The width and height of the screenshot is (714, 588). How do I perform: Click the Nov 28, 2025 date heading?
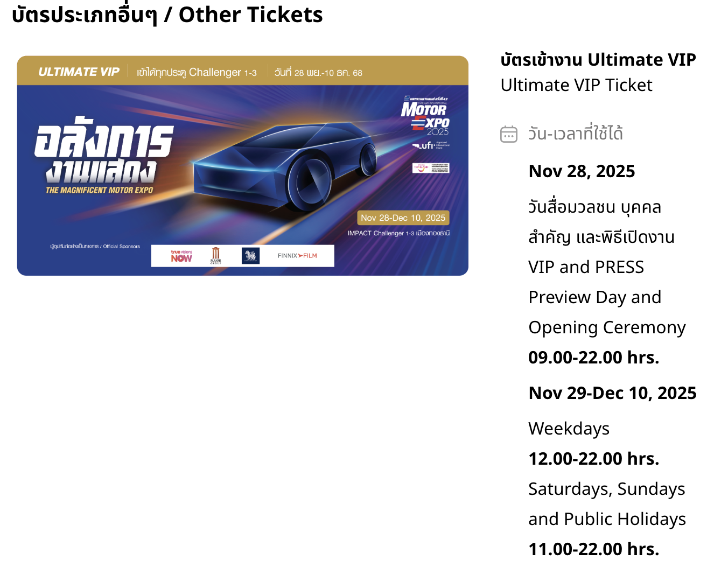click(582, 171)
